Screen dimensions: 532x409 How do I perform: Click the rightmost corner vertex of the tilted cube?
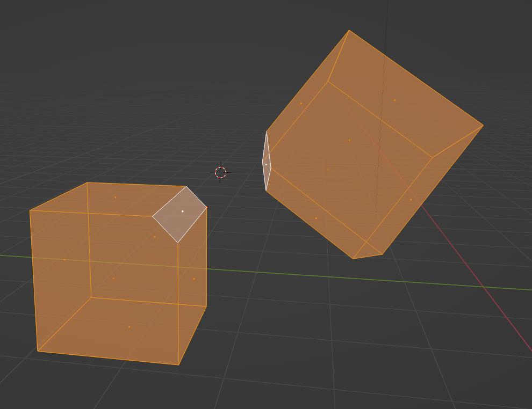click(483, 126)
